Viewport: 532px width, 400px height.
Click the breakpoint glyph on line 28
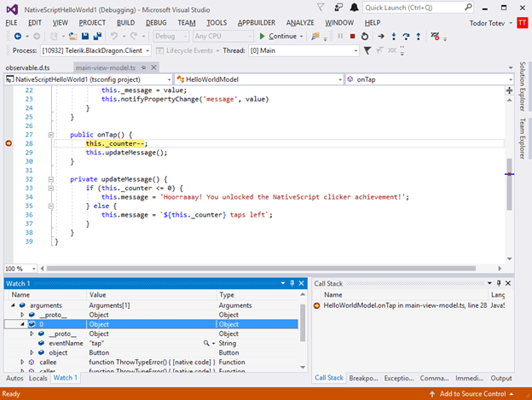point(9,143)
